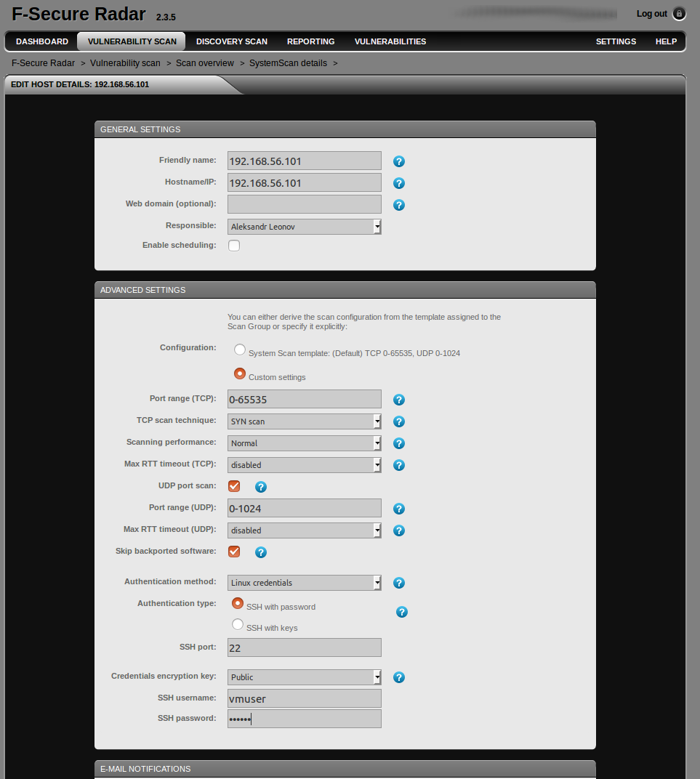Select Custom settings configuration
The width and height of the screenshot is (700, 779).
[240, 374]
